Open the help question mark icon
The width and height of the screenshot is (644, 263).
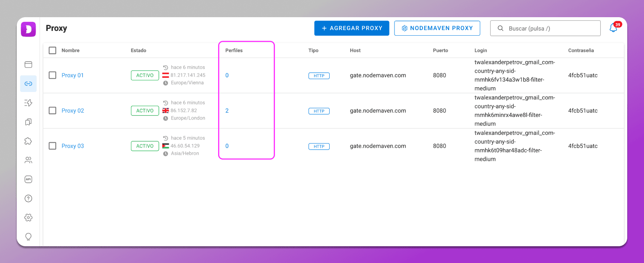tap(28, 199)
